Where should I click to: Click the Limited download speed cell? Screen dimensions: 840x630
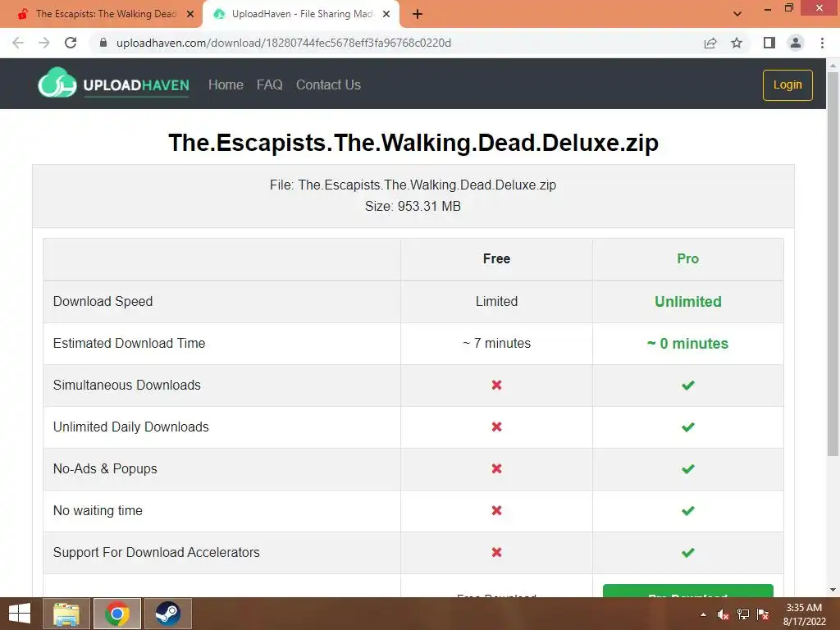pyautogui.click(x=496, y=301)
